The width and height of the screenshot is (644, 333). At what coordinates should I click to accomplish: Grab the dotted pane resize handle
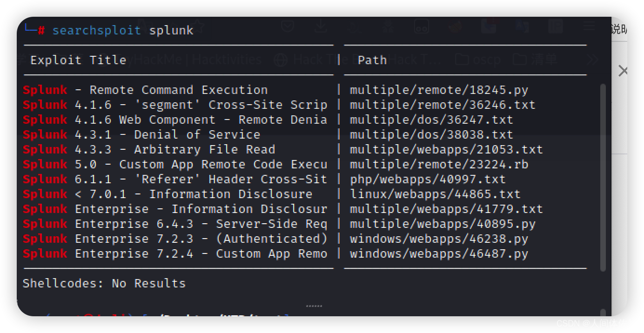pos(314,306)
